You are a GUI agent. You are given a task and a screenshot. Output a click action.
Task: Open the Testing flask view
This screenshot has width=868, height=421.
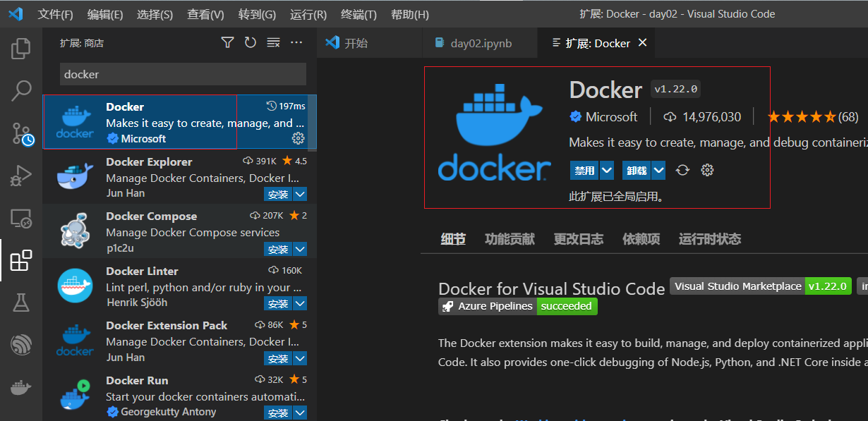pyautogui.click(x=21, y=303)
